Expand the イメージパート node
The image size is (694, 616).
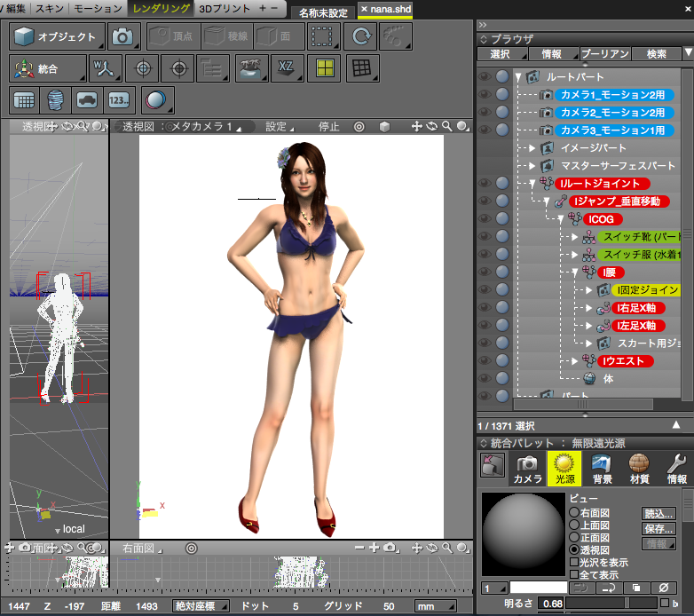click(532, 148)
